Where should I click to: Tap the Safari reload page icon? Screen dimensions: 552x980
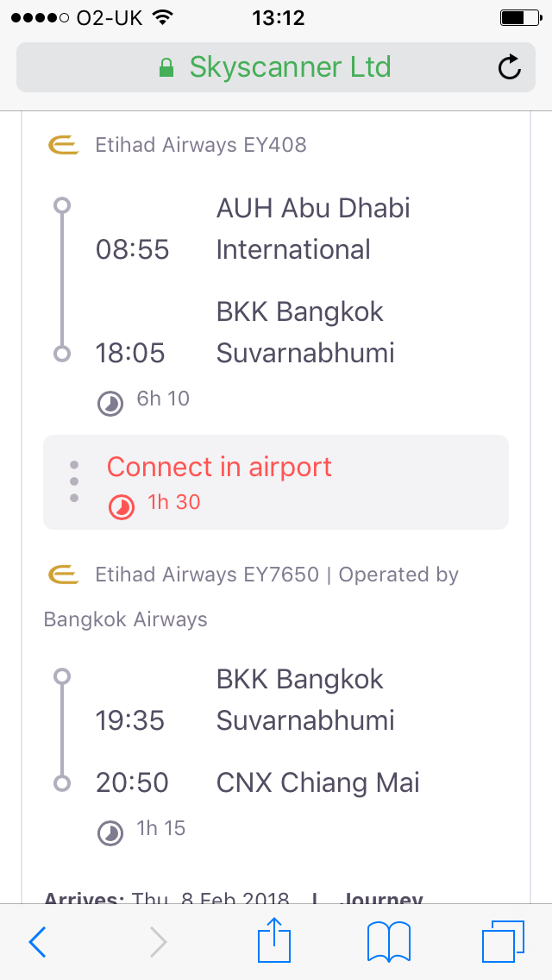[510, 67]
